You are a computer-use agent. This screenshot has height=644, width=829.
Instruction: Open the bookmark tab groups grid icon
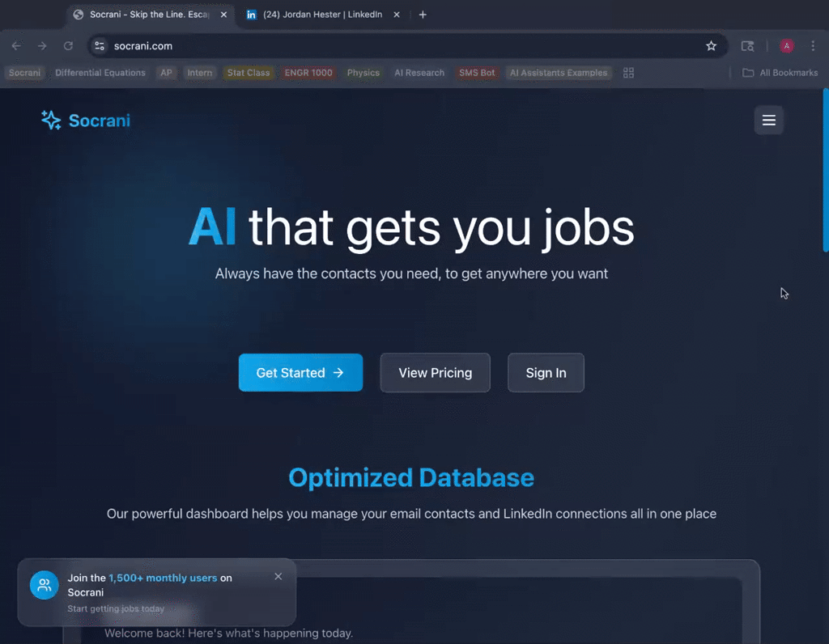click(x=628, y=73)
